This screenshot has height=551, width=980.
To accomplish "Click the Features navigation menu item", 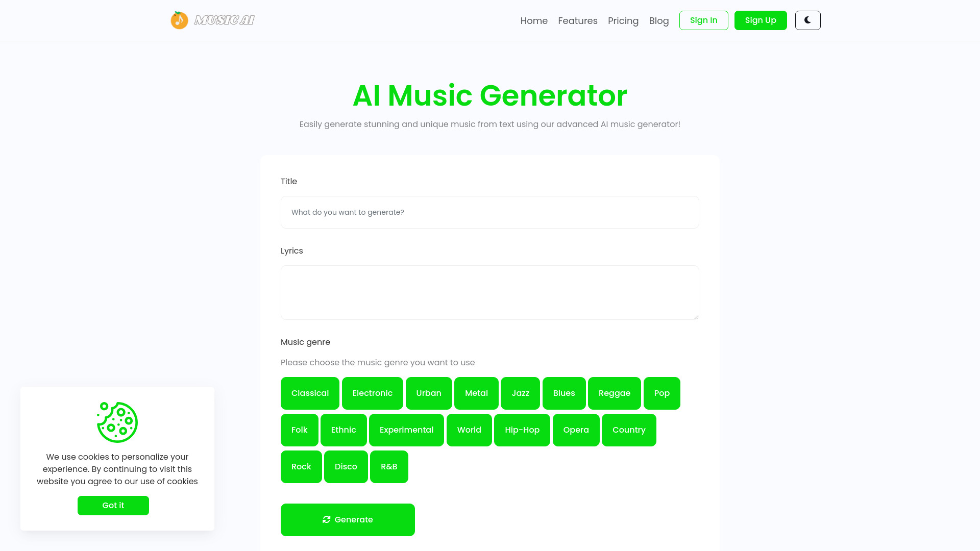I will click(x=577, y=20).
